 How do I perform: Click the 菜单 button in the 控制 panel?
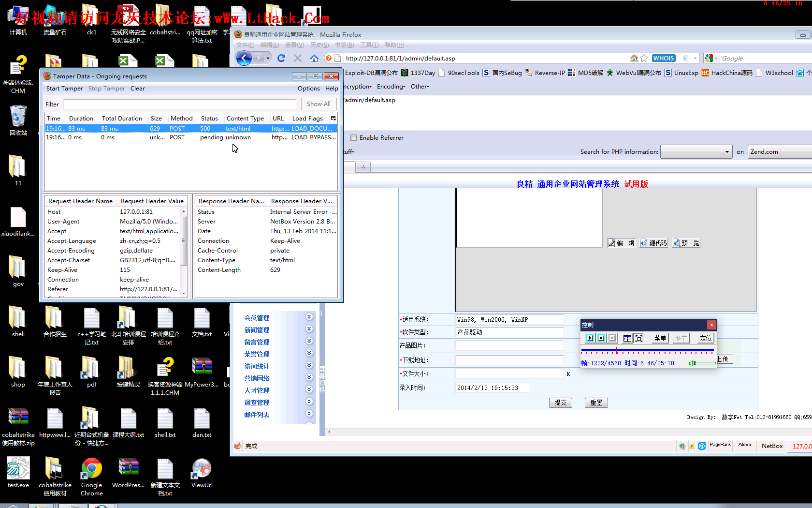pyautogui.click(x=660, y=338)
